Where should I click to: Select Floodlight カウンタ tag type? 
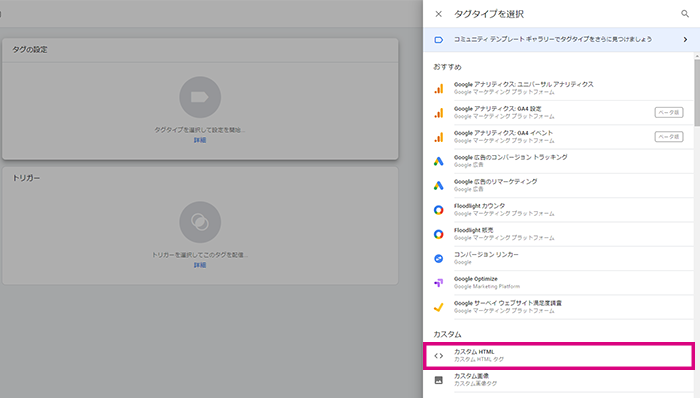(558, 210)
